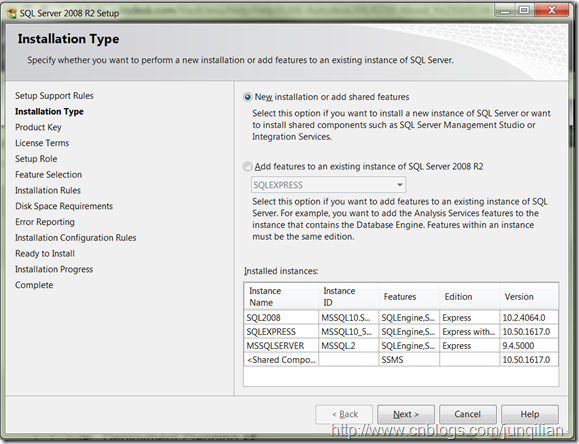Click the Next button
579x444 pixels.
[x=406, y=414]
